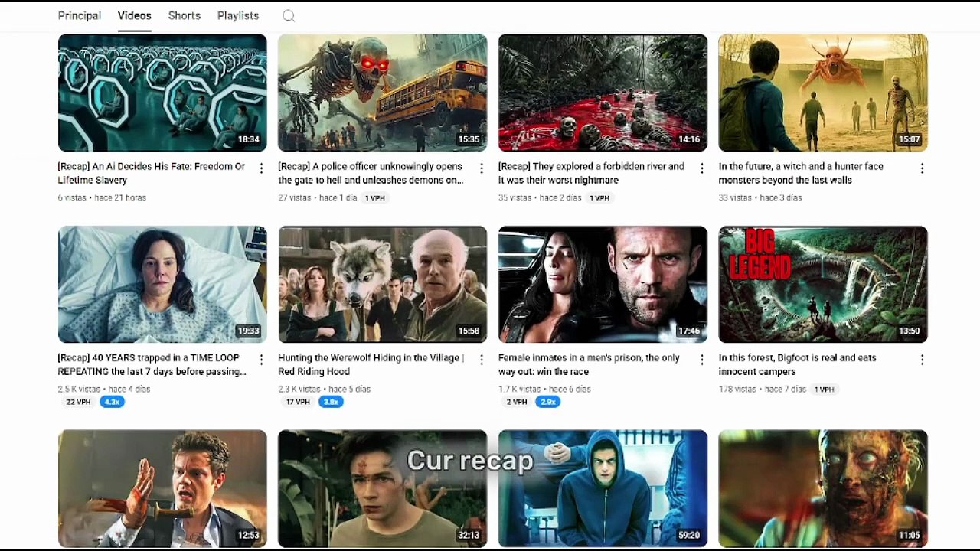Screen dimensions: 980x551
Task: Play the woman in hospital bed thumbnail
Action: coord(162,284)
